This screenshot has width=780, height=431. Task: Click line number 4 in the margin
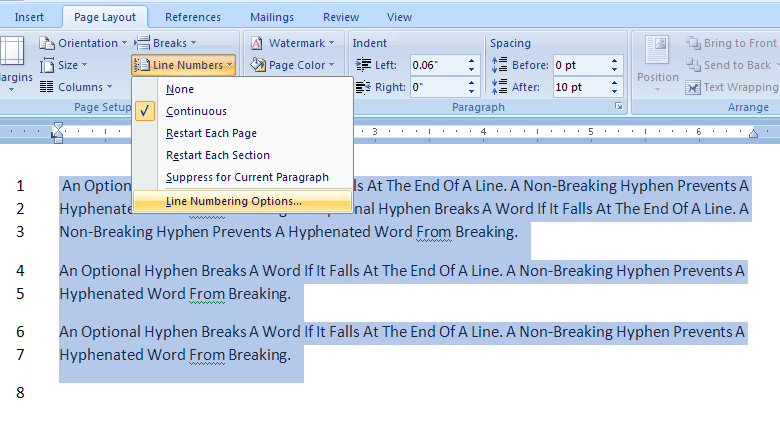(x=20, y=271)
